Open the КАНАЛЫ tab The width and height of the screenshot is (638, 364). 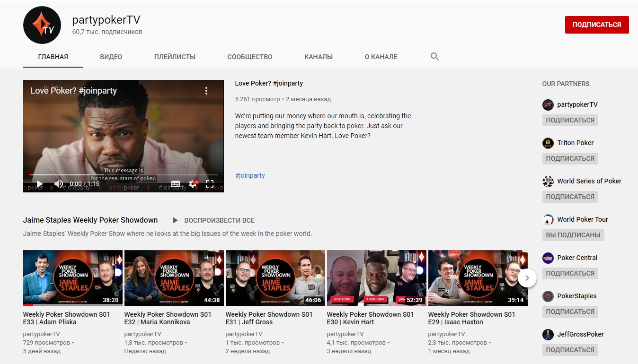[x=319, y=57]
